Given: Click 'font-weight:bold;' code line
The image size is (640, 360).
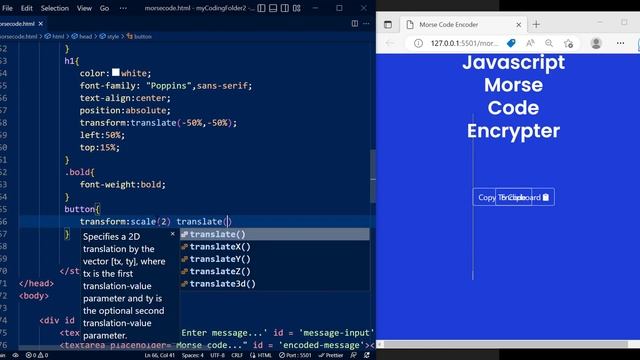Looking at the screenshot, I should click(x=123, y=184).
